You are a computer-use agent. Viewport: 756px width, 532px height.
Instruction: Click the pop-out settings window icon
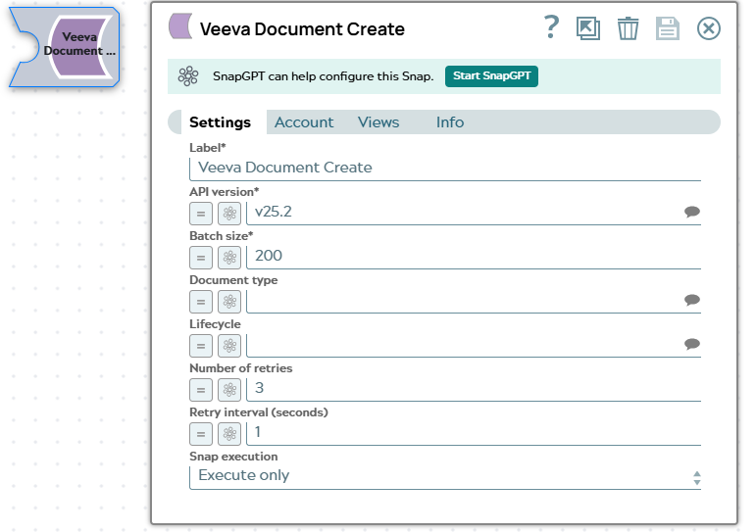pyautogui.click(x=588, y=28)
